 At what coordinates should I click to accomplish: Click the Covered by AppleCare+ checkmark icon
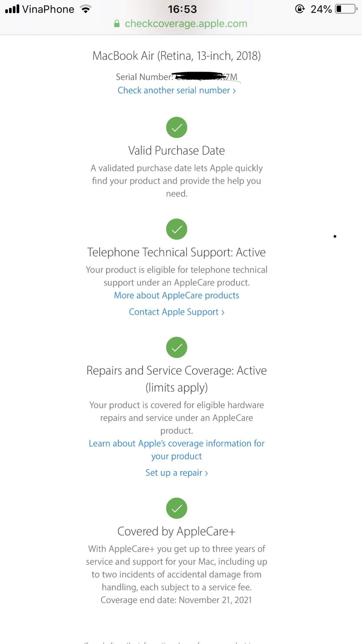(x=177, y=508)
